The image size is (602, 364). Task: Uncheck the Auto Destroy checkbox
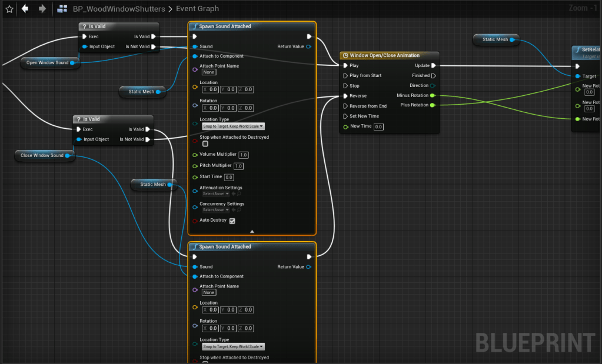232,221
